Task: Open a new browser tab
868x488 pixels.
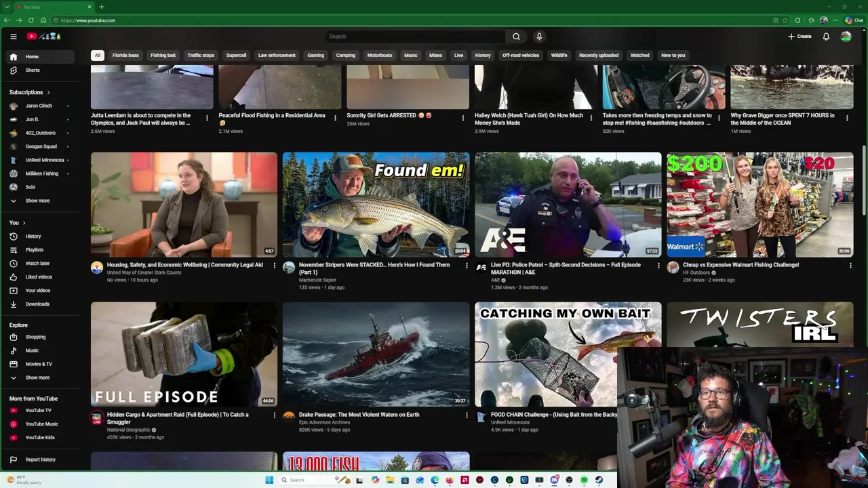Action: pos(101,7)
